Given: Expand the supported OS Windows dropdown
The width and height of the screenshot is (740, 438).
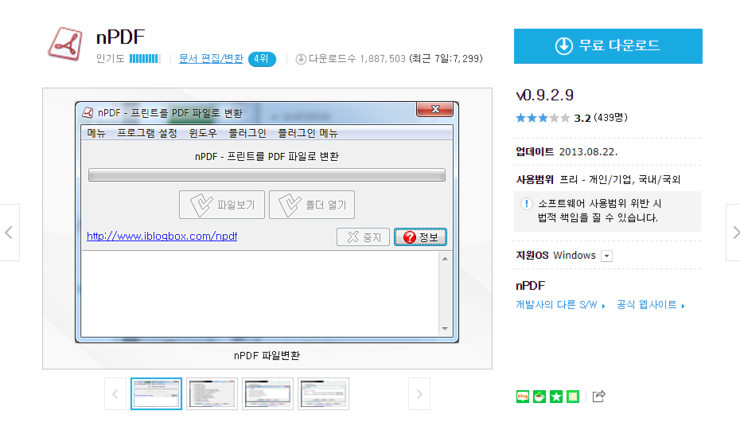Looking at the screenshot, I should [x=607, y=256].
